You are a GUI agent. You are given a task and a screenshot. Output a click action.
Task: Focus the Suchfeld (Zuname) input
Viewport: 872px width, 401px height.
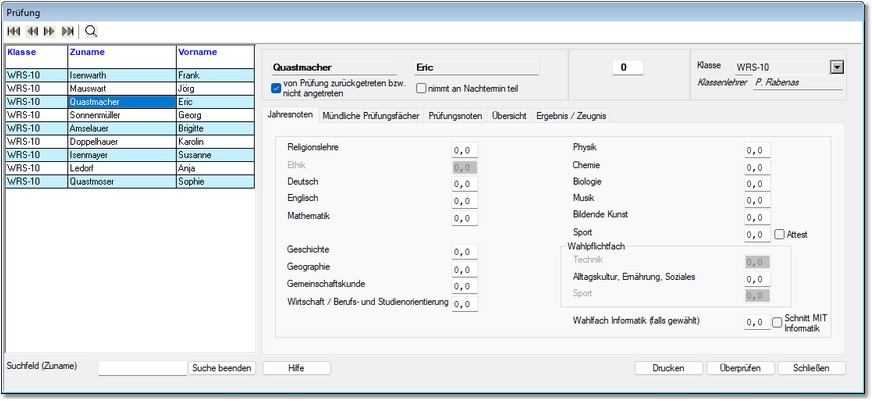point(142,368)
